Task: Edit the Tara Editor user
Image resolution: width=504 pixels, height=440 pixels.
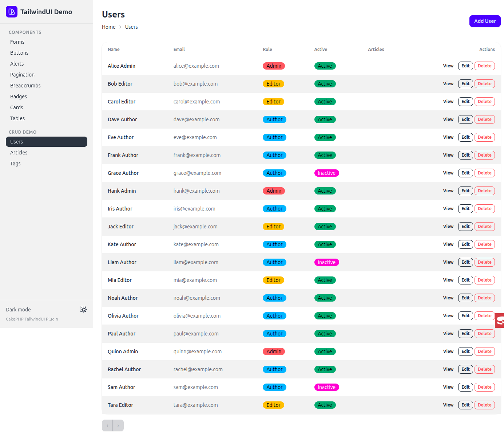Action: point(465,405)
